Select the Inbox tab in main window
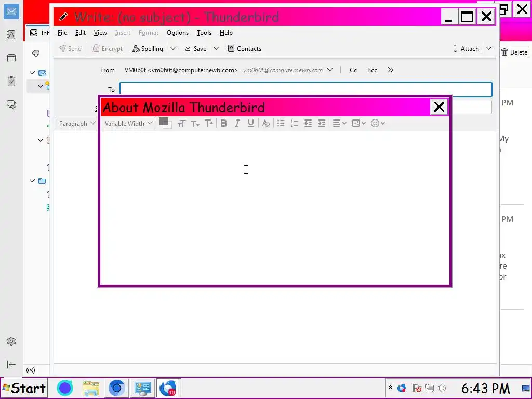 coord(39,33)
